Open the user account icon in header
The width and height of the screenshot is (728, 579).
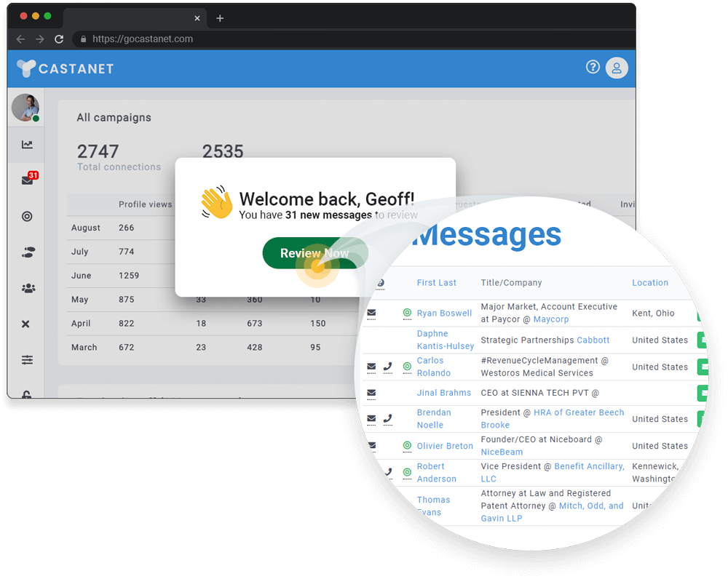(617, 68)
